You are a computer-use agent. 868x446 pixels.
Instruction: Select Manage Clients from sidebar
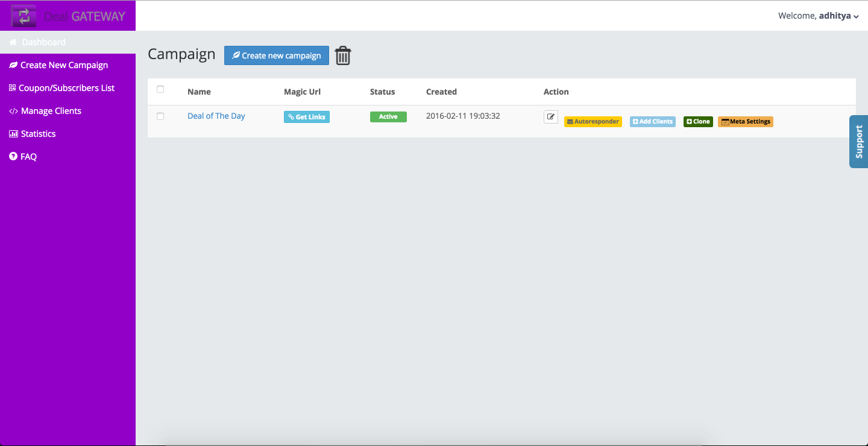51,111
